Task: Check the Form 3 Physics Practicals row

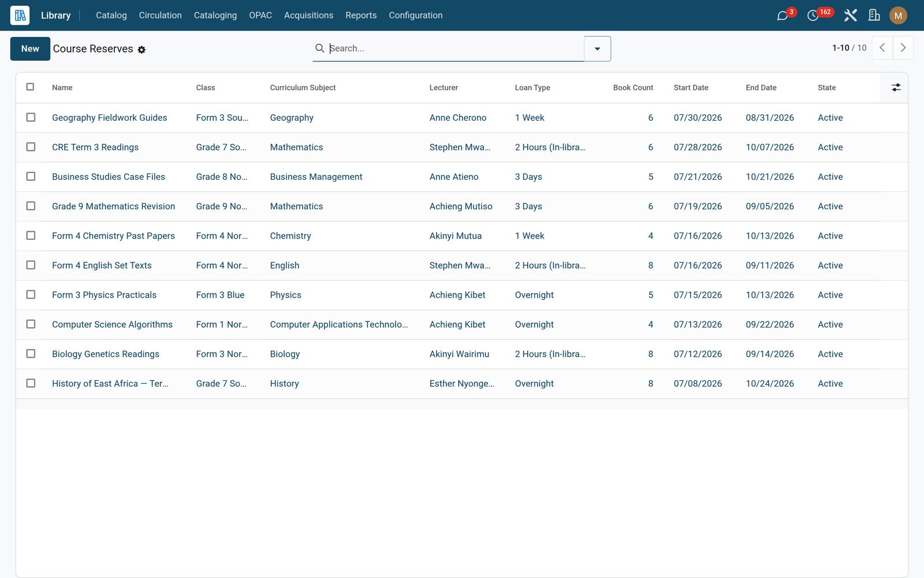Action: (31, 295)
